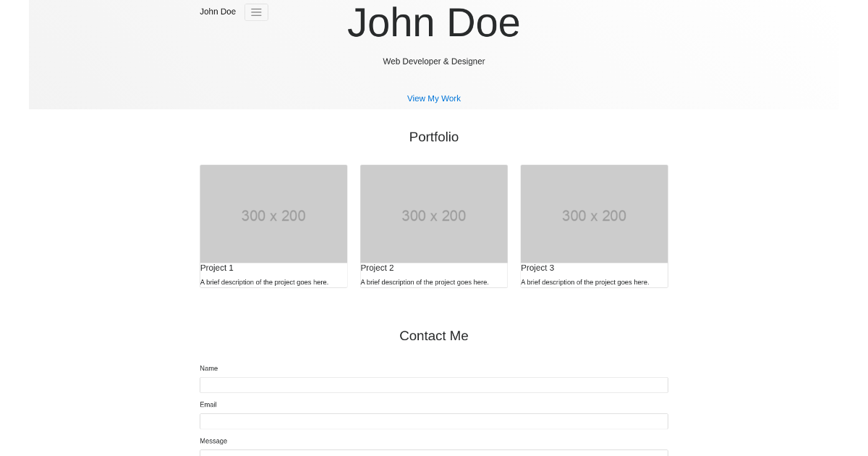
Task: Click the menu toggle in the navbar
Action: point(256,12)
